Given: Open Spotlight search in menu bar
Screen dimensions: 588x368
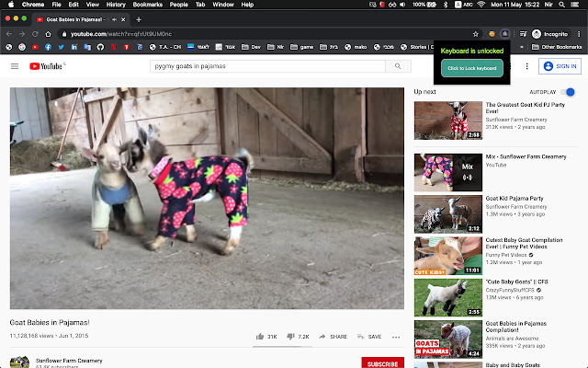Looking at the screenshot, I should pyautogui.click(x=561, y=5).
